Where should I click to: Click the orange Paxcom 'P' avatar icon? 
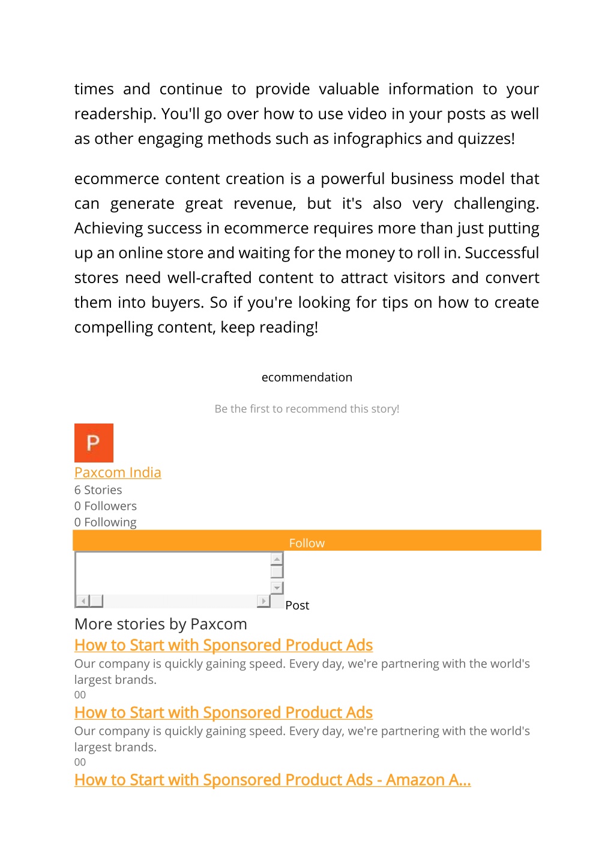[x=94, y=443]
